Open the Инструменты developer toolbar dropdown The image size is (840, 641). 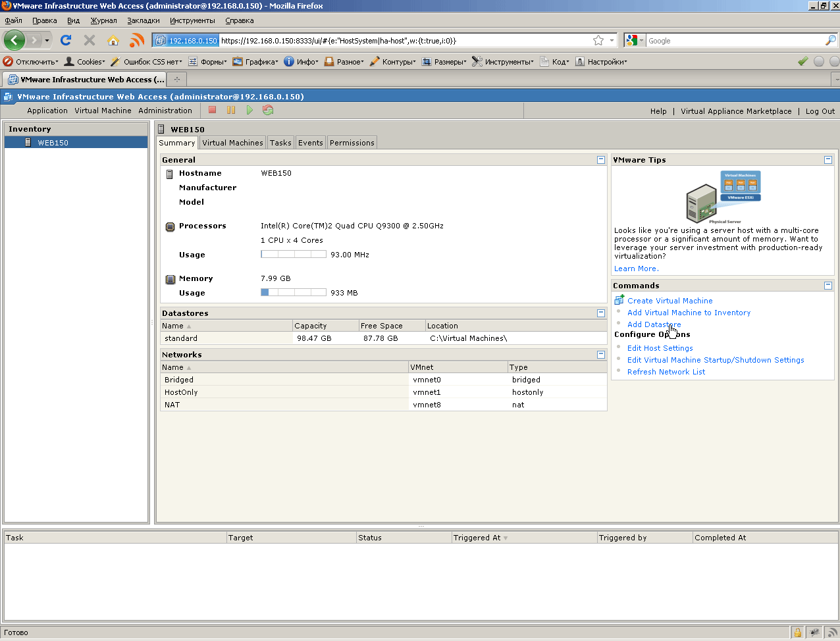click(503, 62)
